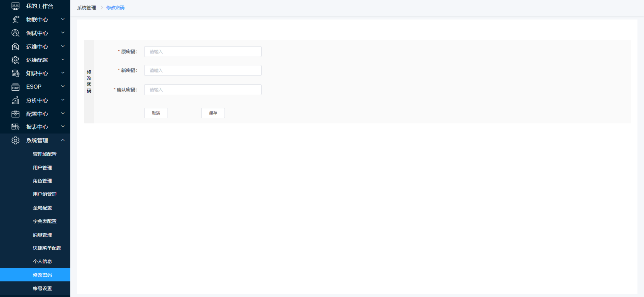Focus the 原密码 input field
Image resolution: width=644 pixels, height=297 pixels.
203,52
